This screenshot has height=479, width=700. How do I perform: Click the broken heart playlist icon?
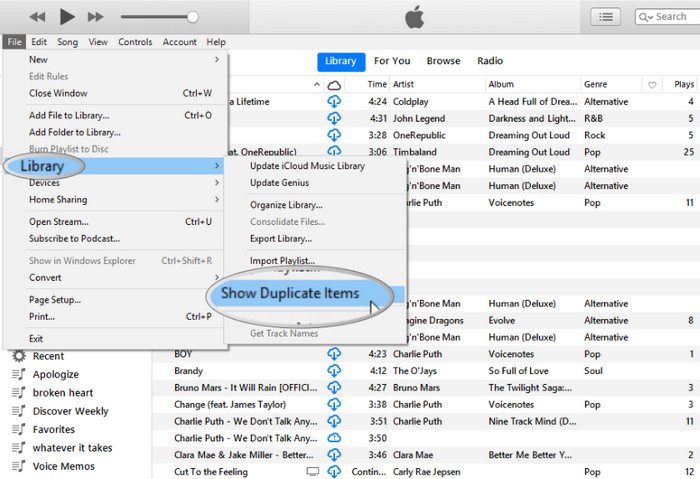[x=18, y=392]
